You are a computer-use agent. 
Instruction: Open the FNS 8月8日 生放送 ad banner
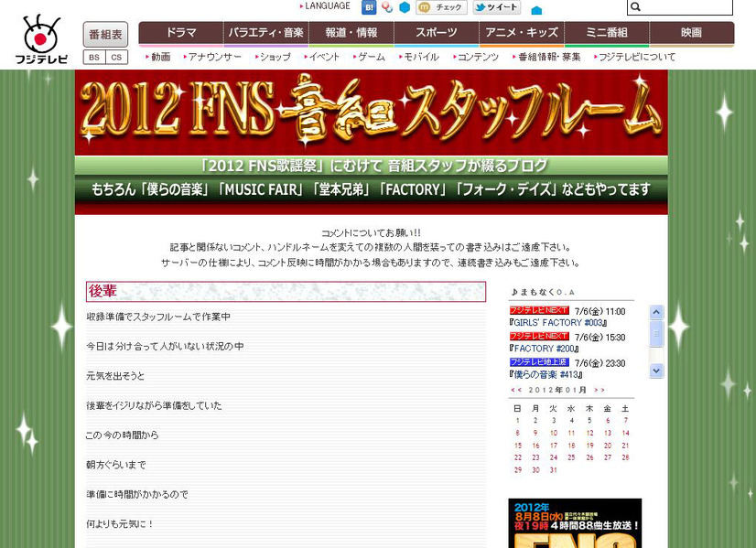coord(575,523)
